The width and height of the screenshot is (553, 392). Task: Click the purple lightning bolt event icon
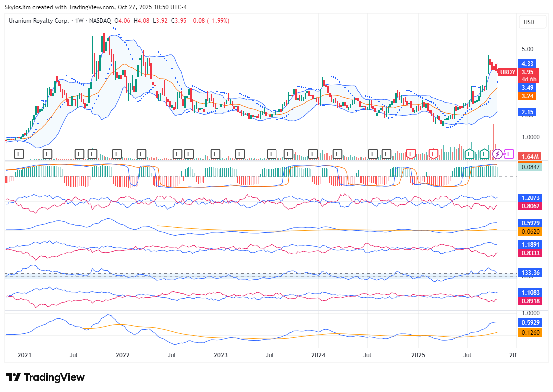(x=497, y=154)
